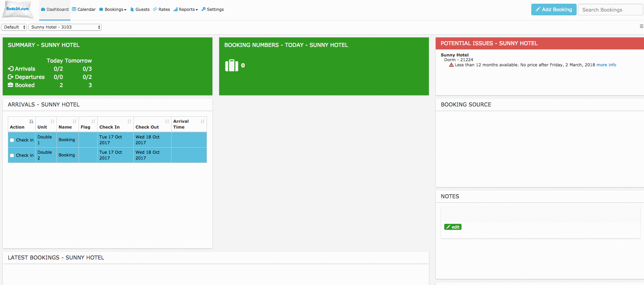This screenshot has height=285, width=644.
Task: Expand the Bookings menu
Action: [113, 10]
